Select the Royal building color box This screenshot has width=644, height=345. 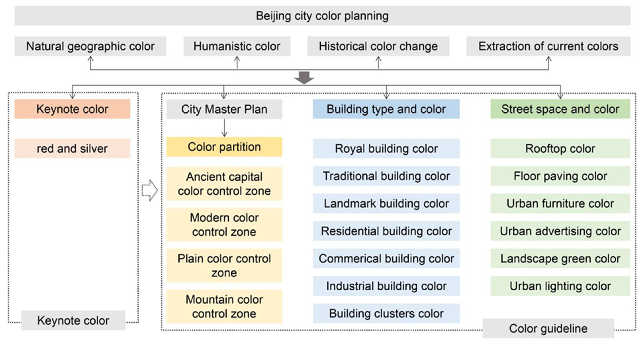coord(386,149)
